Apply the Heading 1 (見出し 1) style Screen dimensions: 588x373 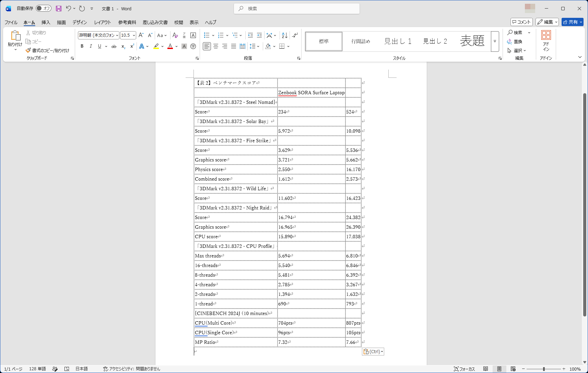[x=398, y=41]
